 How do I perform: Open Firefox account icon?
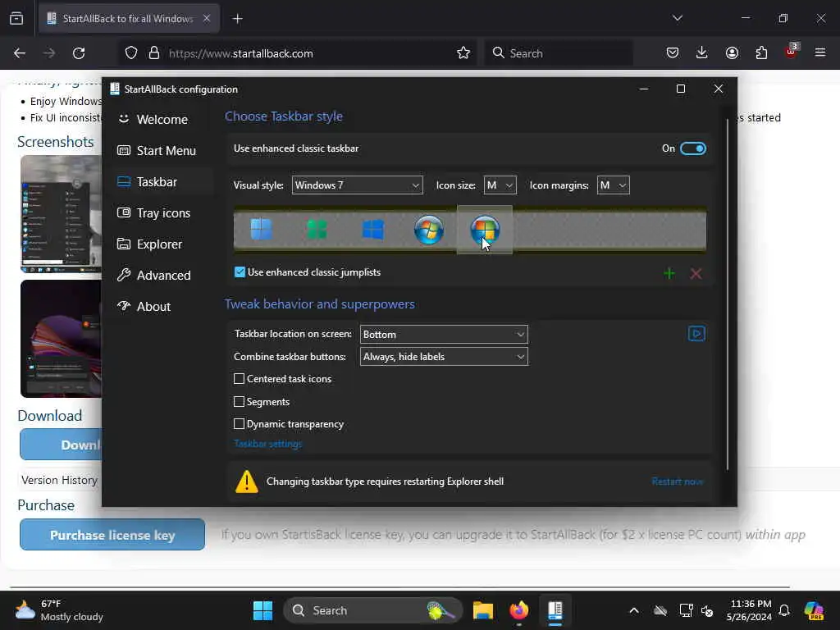pyautogui.click(x=732, y=53)
